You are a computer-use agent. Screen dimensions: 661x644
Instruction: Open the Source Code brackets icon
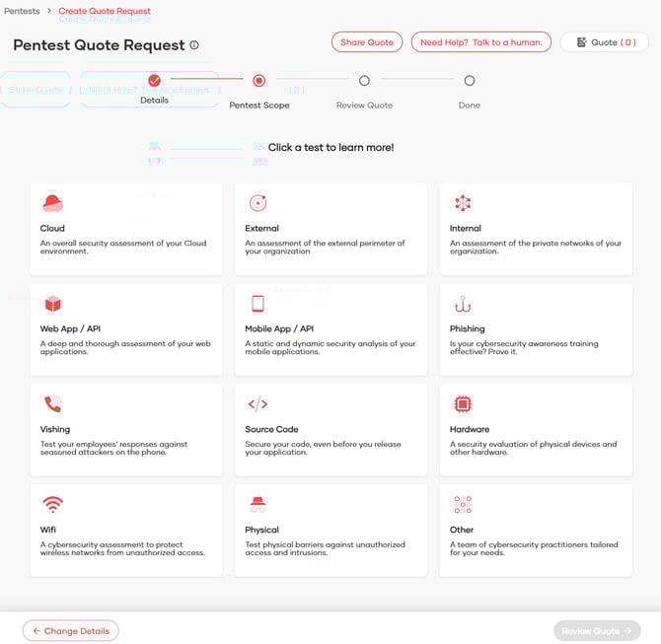[x=257, y=404]
